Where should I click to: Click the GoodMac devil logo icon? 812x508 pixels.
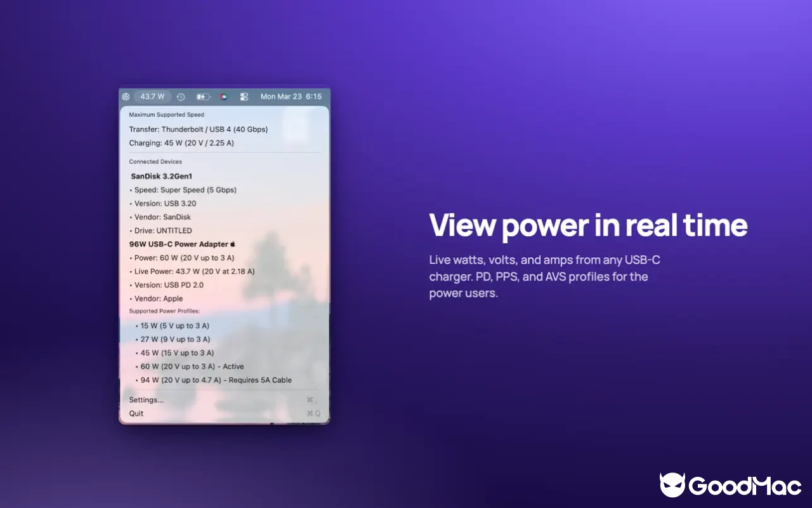(672, 485)
